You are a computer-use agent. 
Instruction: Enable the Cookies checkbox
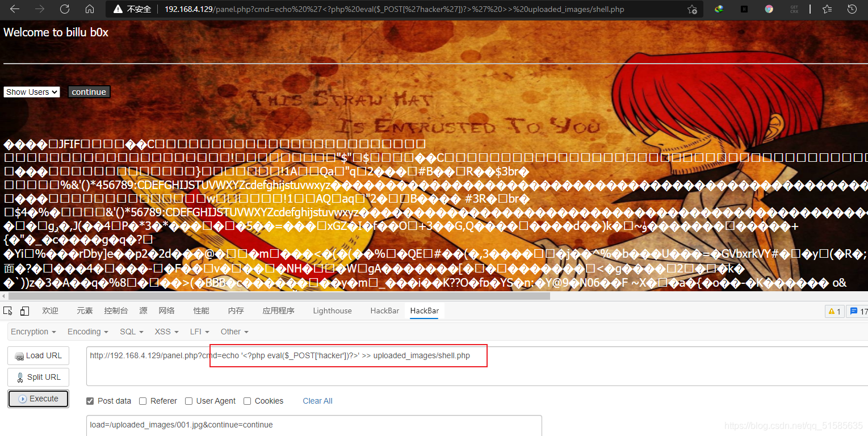click(x=247, y=401)
